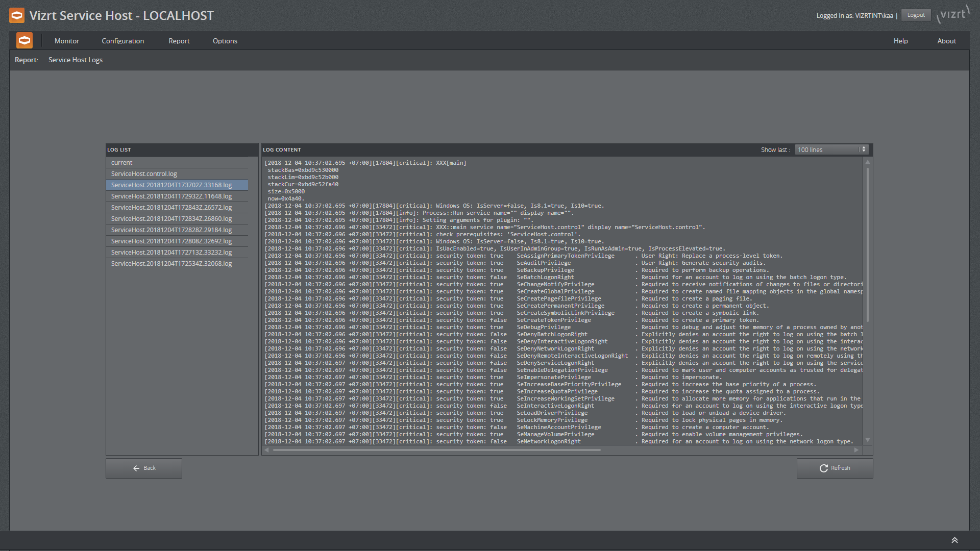Click the Options navigation icon

pyautogui.click(x=224, y=40)
